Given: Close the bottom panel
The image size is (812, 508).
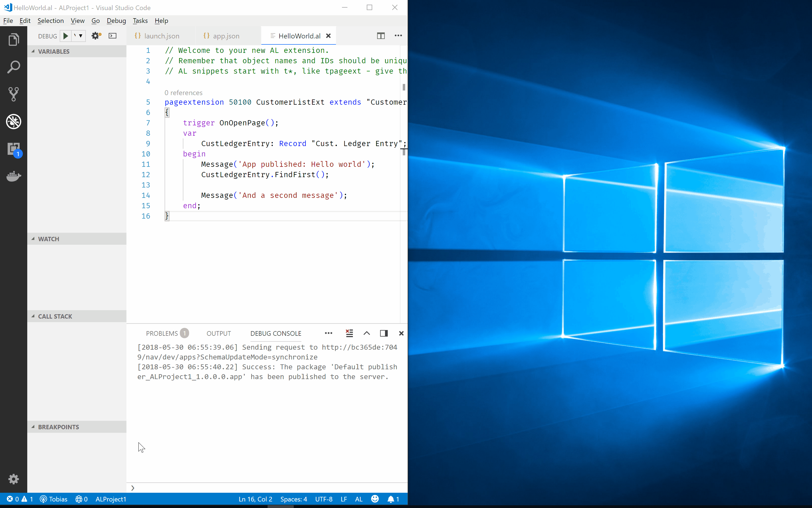Looking at the screenshot, I should point(401,333).
